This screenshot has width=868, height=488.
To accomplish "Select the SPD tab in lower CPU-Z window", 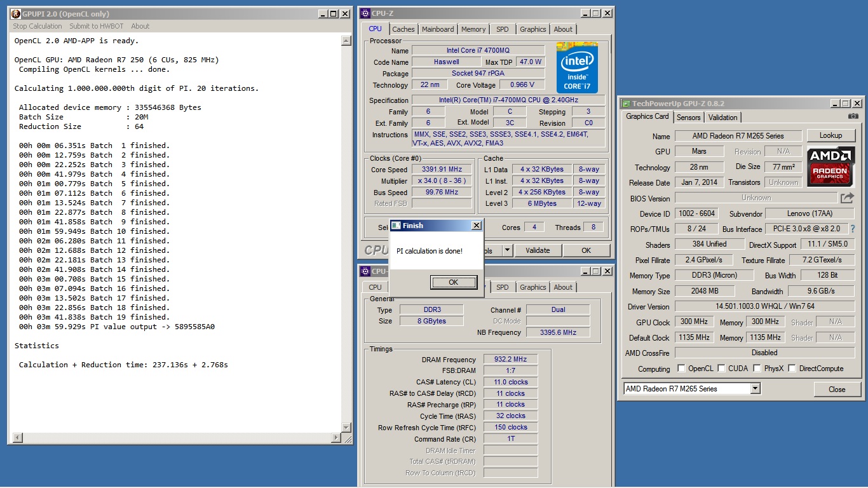I will click(503, 287).
